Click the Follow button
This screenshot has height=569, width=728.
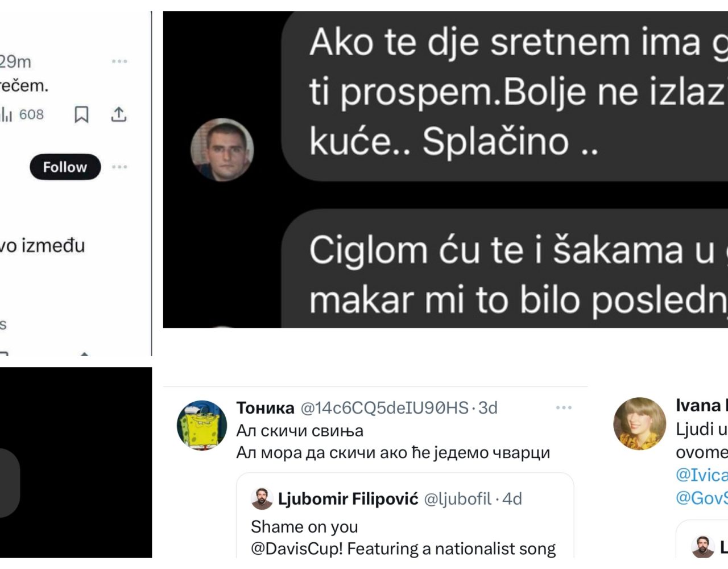[65, 167]
